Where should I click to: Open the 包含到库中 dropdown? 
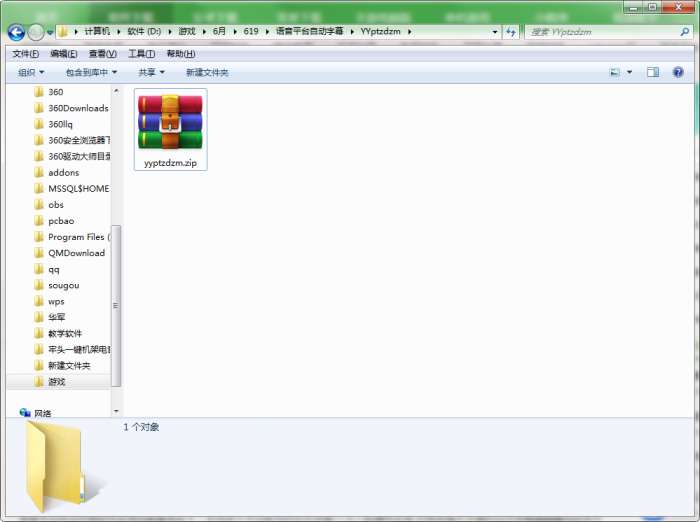(91, 72)
